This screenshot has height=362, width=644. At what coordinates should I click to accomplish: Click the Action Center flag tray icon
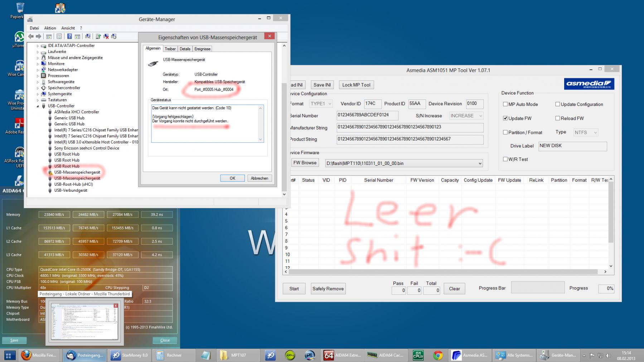[x=592, y=356]
